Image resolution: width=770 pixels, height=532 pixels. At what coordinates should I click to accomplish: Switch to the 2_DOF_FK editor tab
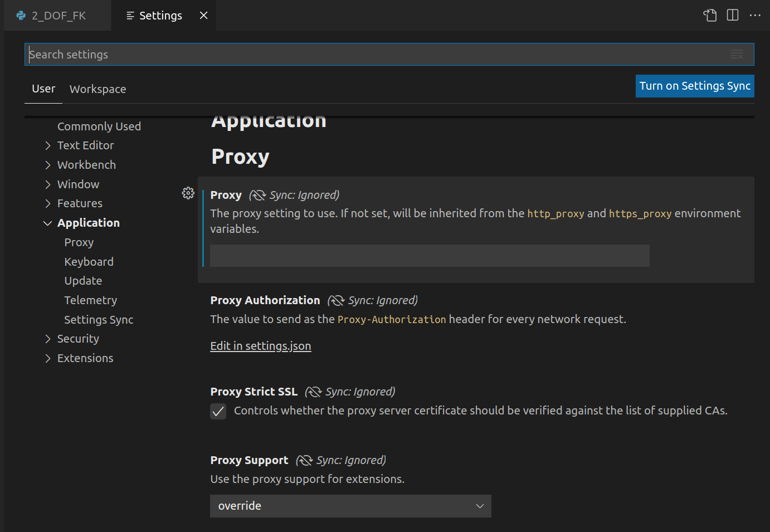click(x=57, y=16)
